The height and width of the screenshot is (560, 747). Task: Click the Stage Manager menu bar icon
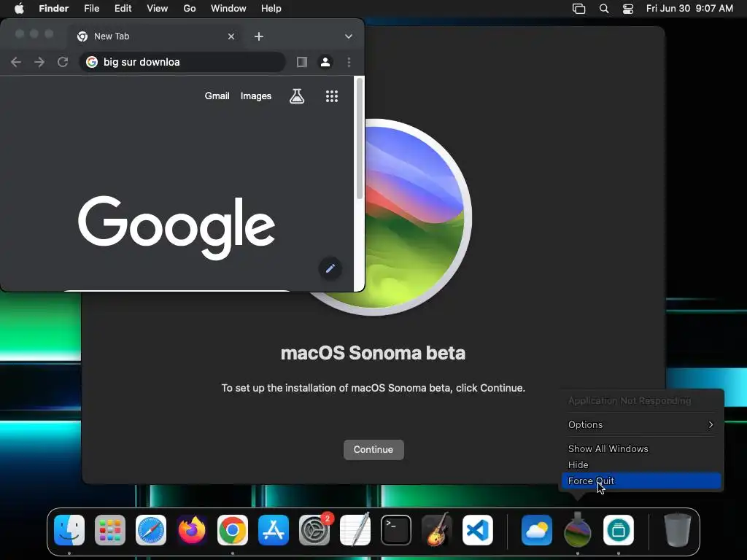[x=578, y=9]
